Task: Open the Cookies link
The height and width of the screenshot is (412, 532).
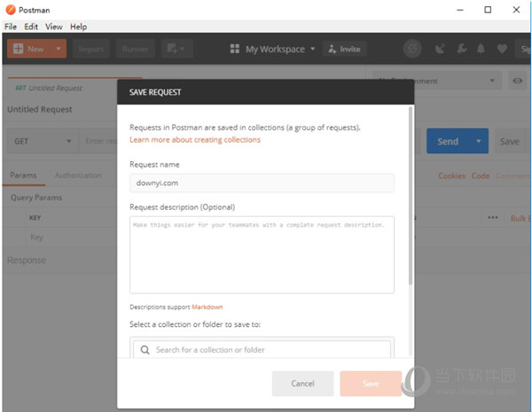Action: point(451,175)
